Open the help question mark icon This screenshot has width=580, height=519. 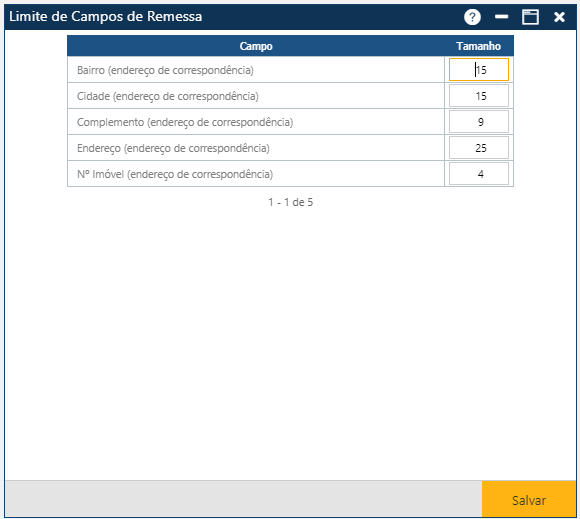pos(472,17)
